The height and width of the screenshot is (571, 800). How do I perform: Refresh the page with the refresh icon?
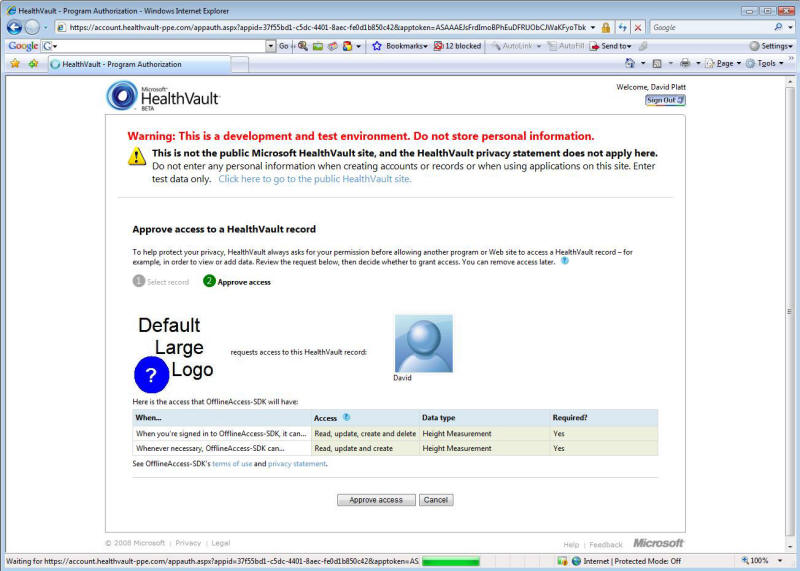point(622,28)
